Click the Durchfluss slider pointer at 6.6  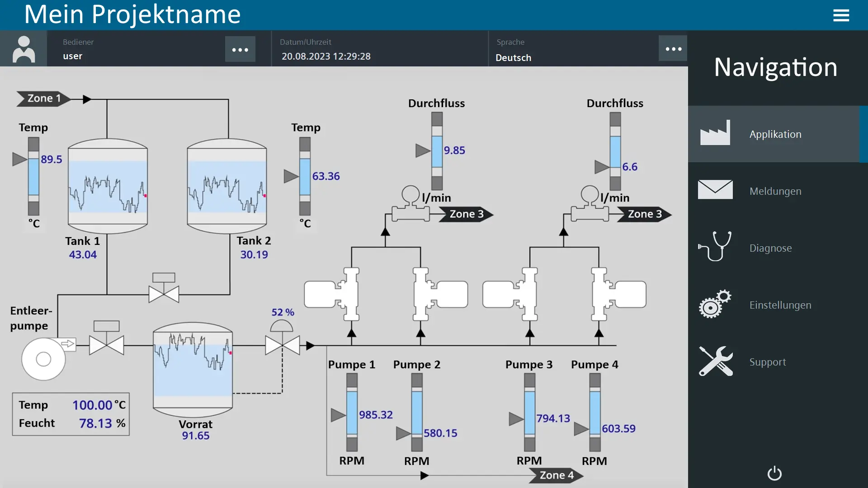click(602, 167)
